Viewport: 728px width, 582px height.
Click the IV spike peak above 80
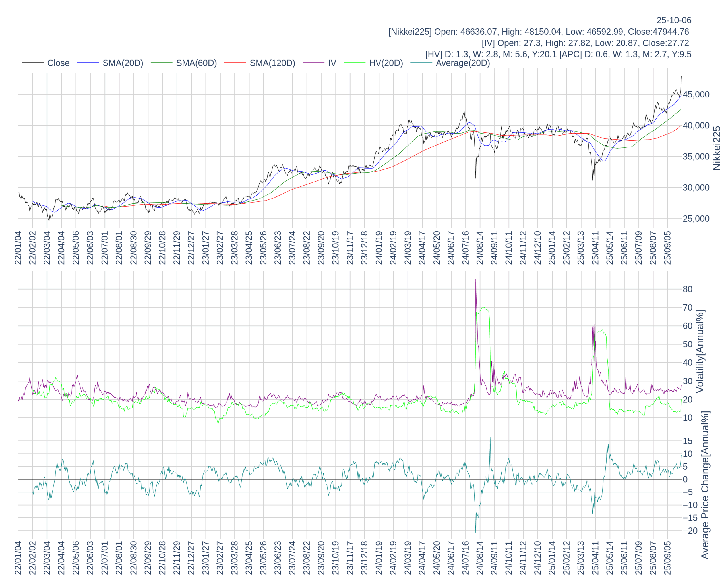[x=476, y=280]
